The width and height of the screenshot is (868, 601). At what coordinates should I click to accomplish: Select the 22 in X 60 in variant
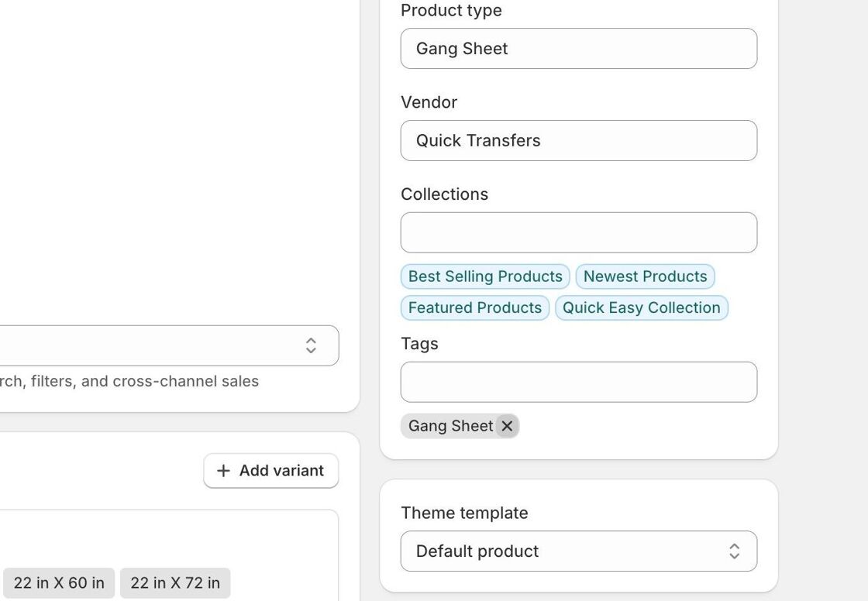(59, 582)
